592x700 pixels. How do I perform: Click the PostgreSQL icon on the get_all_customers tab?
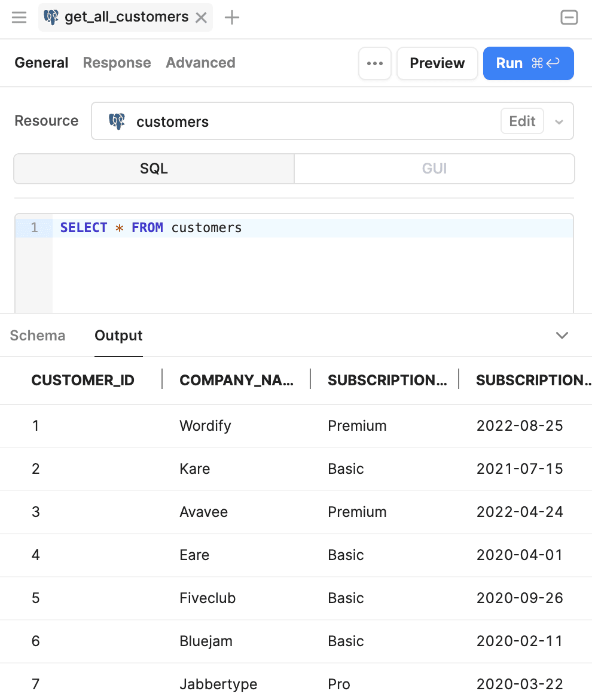coord(51,17)
